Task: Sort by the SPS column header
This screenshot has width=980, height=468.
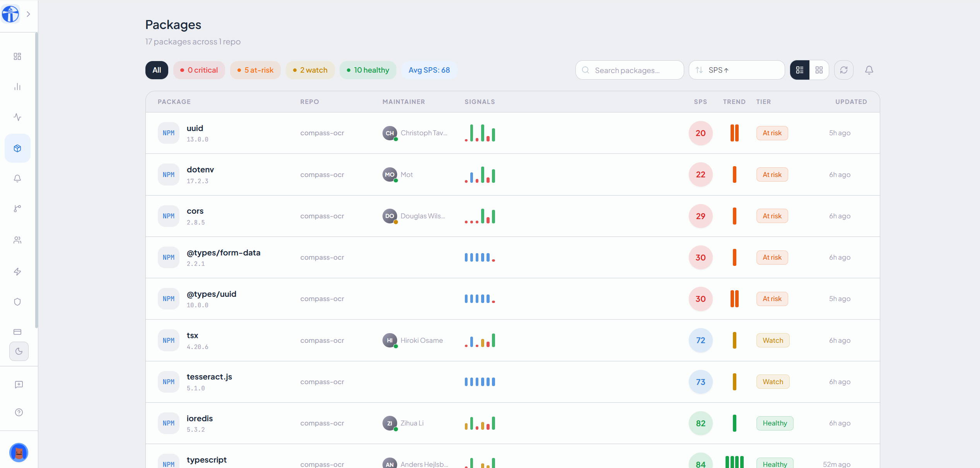Action: [700, 102]
